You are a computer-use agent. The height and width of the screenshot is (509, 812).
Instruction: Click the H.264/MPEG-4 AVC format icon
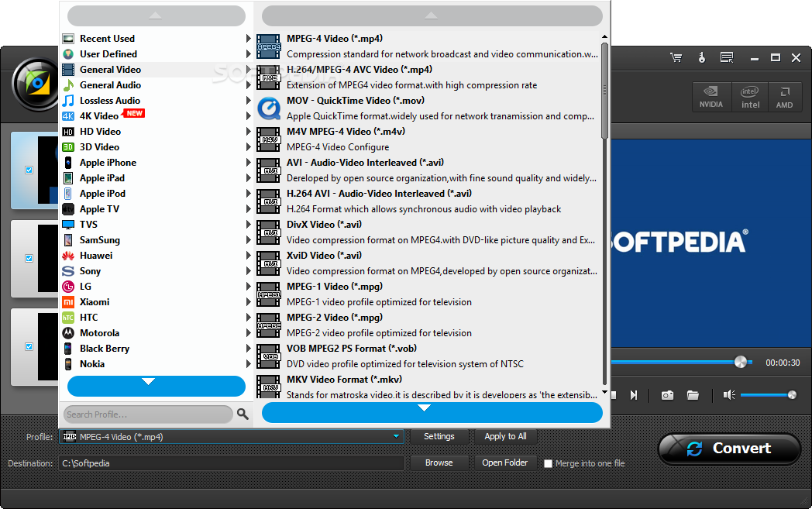coord(268,77)
